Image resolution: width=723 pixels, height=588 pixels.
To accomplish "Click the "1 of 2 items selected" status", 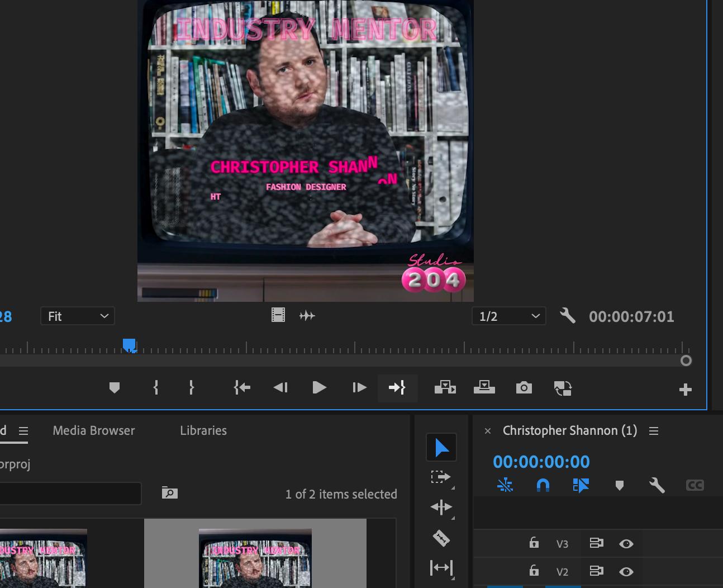I will [x=341, y=494].
